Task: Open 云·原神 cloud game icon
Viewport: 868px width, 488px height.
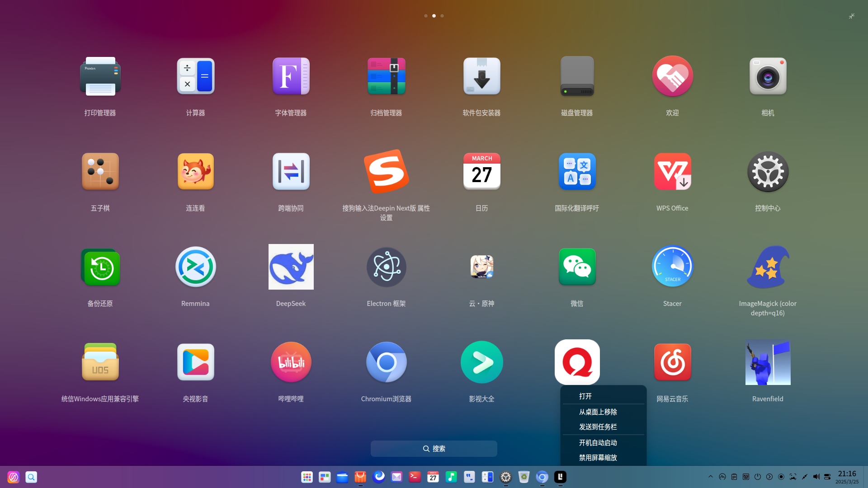Action: [482, 267]
